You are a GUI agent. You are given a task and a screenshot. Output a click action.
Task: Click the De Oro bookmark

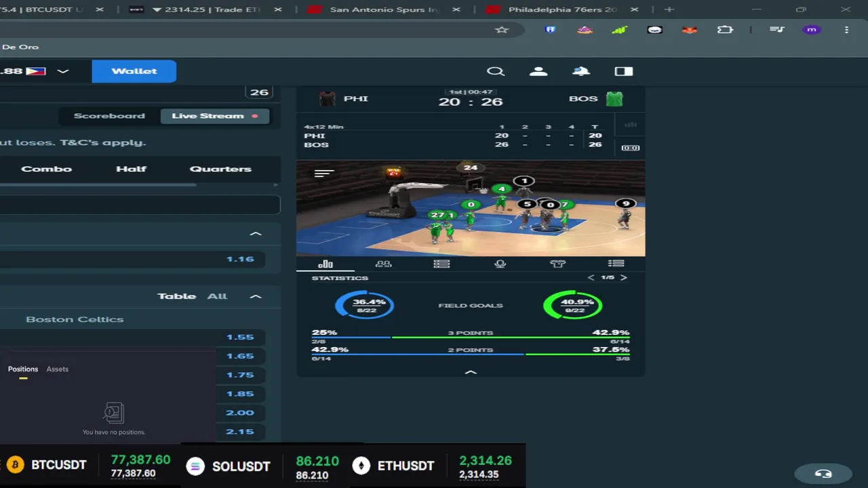click(20, 47)
